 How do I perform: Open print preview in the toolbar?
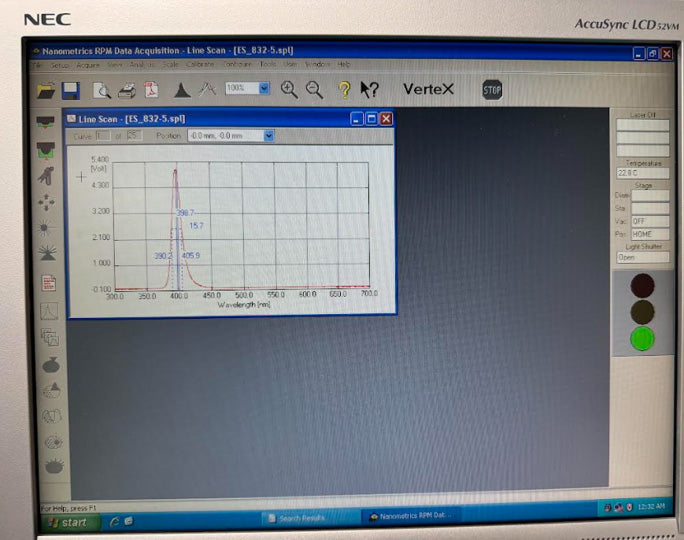pyautogui.click(x=102, y=90)
